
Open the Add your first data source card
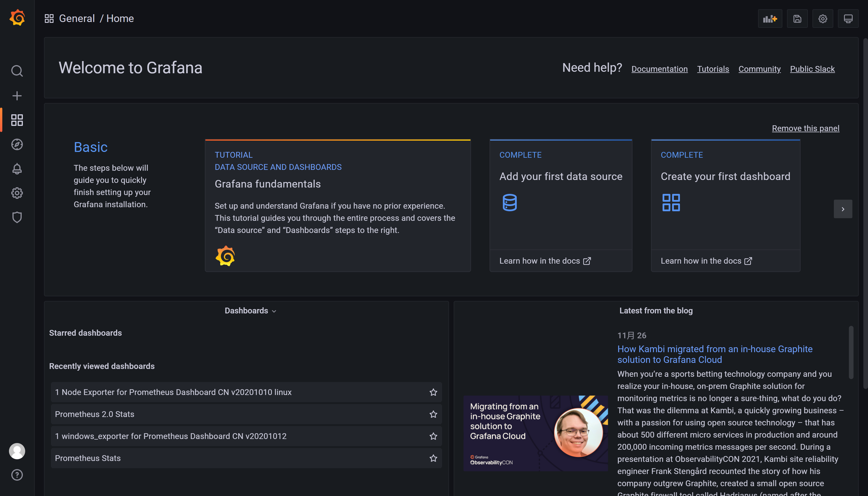click(x=561, y=205)
